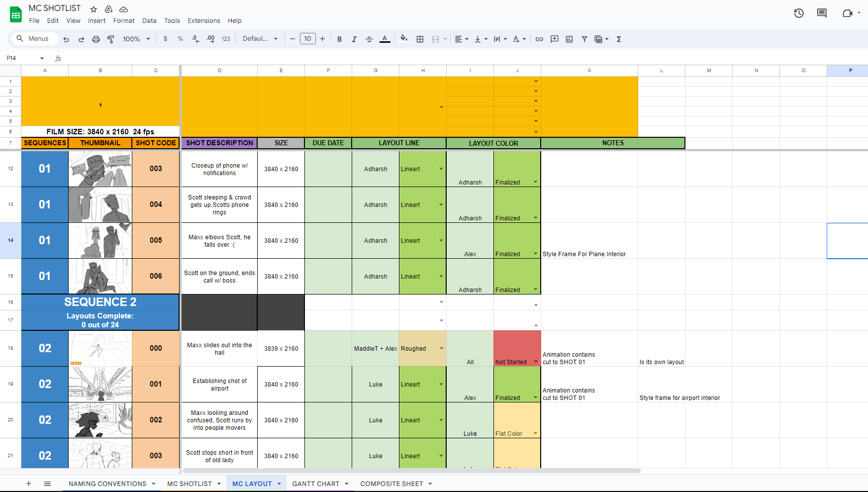This screenshot has height=492, width=868.
Task: Click horizontal scrollbar at bottom
Action: pos(411,471)
